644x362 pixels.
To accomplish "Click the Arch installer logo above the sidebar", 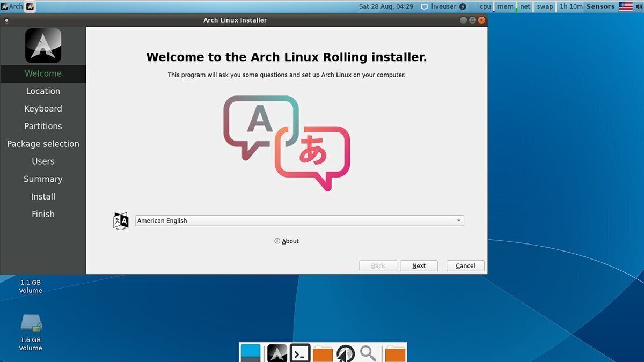I will pyautogui.click(x=43, y=46).
